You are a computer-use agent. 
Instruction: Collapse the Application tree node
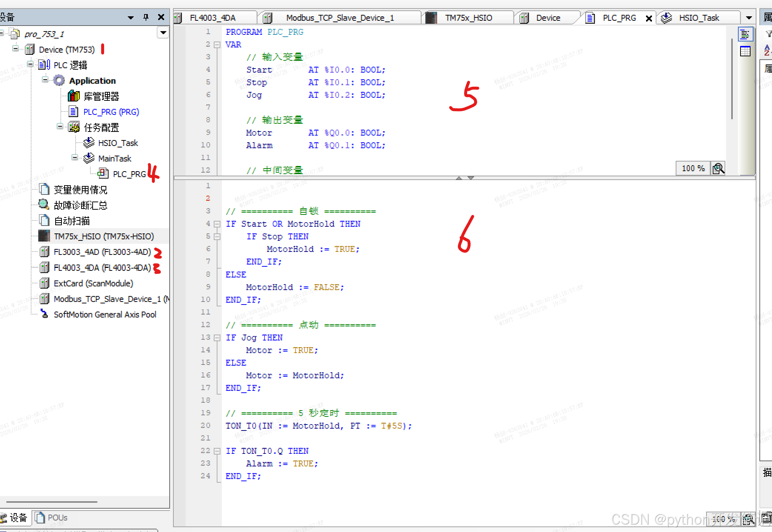pyautogui.click(x=45, y=80)
